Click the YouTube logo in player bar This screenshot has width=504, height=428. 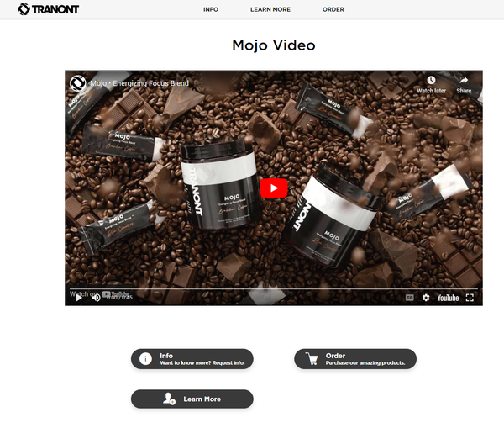click(448, 298)
